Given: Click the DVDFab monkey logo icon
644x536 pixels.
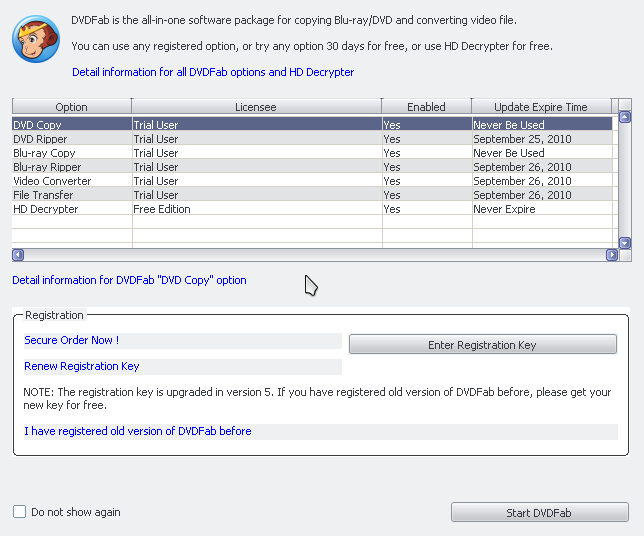Looking at the screenshot, I should pos(36,39).
